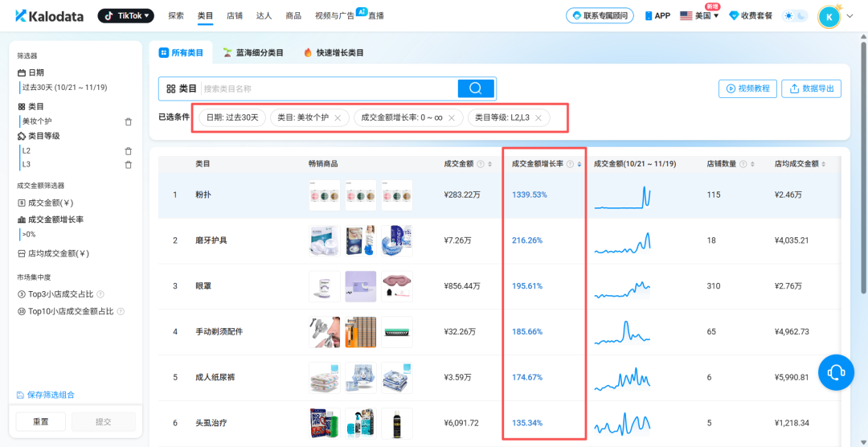This screenshot has height=447, width=868.
Task: Click 联系专属顾问 button
Action: coord(600,15)
